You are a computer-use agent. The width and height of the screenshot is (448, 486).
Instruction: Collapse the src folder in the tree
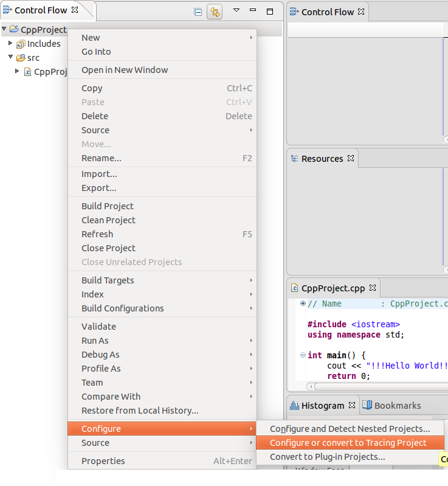(x=11, y=58)
